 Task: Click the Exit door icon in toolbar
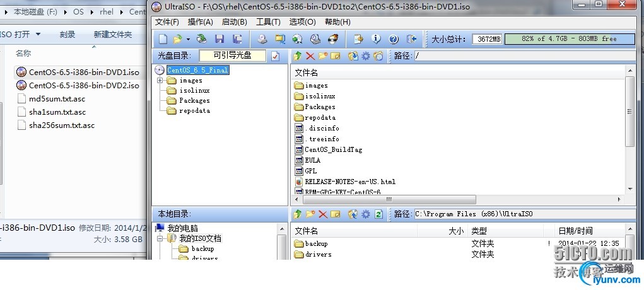[x=411, y=39]
